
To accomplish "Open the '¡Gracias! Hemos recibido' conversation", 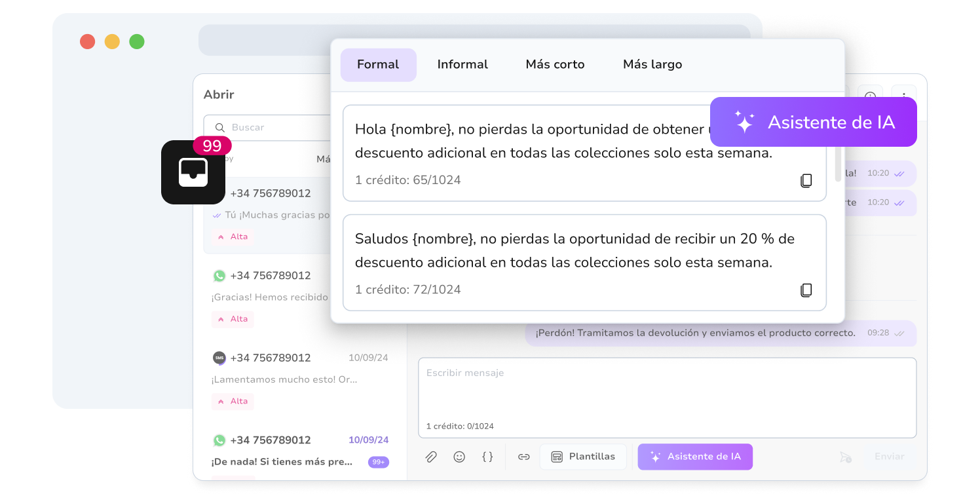I will pyautogui.click(x=271, y=297).
